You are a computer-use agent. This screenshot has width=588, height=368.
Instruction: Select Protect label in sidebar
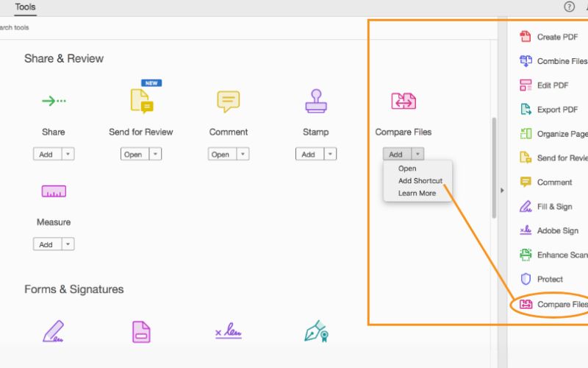pyautogui.click(x=550, y=279)
